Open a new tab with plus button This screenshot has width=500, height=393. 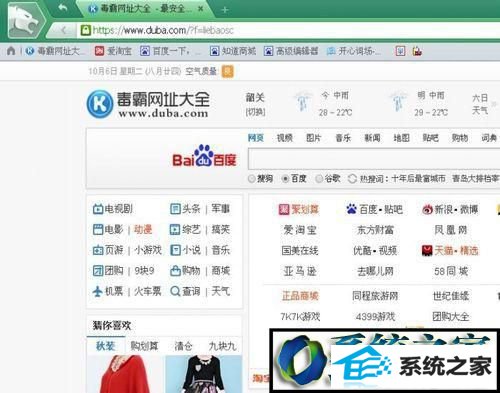pos(224,10)
